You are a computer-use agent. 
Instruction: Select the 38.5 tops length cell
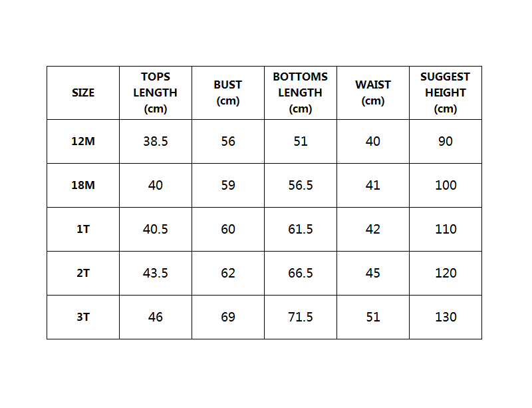[156, 141]
